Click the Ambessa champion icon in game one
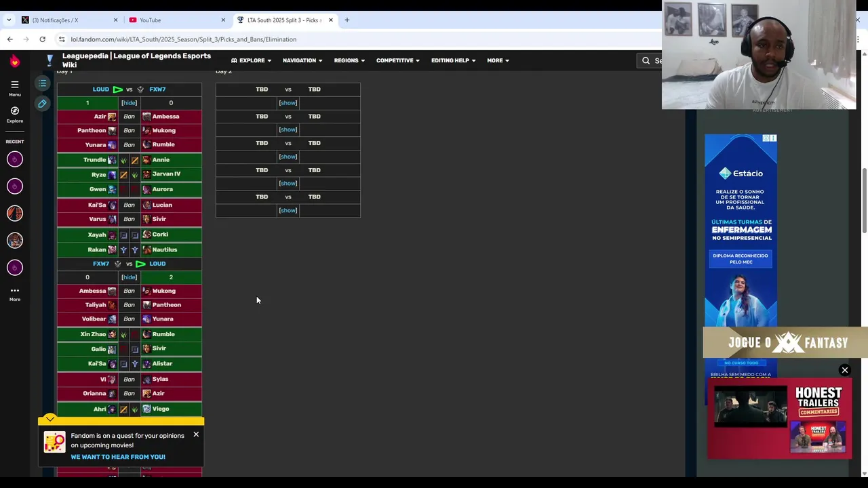868x488 pixels. coord(146,117)
